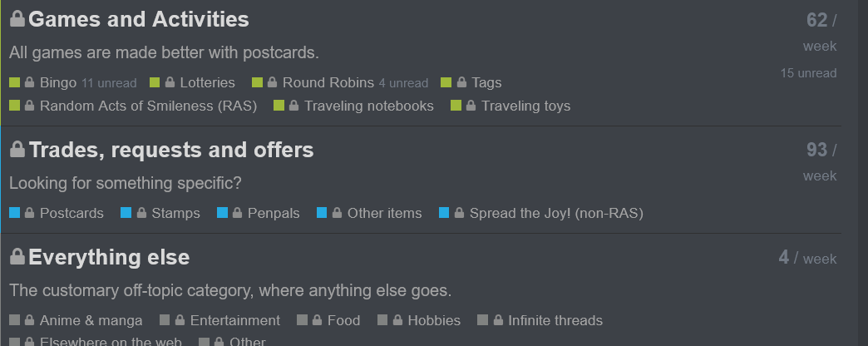Image resolution: width=868 pixels, height=346 pixels.
Task: Open the Infinite threads subcategory
Action: 555,320
